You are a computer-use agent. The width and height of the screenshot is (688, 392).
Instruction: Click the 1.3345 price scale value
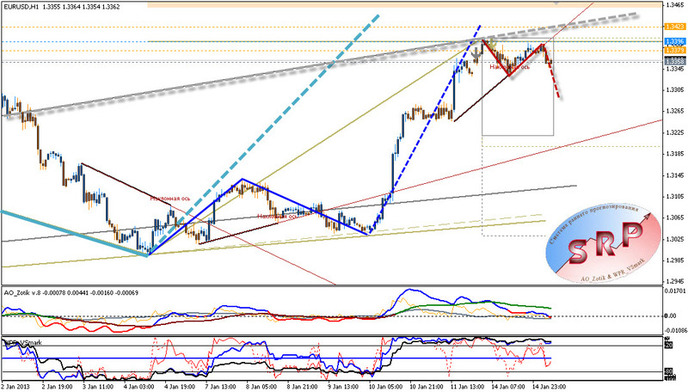coord(675,69)
